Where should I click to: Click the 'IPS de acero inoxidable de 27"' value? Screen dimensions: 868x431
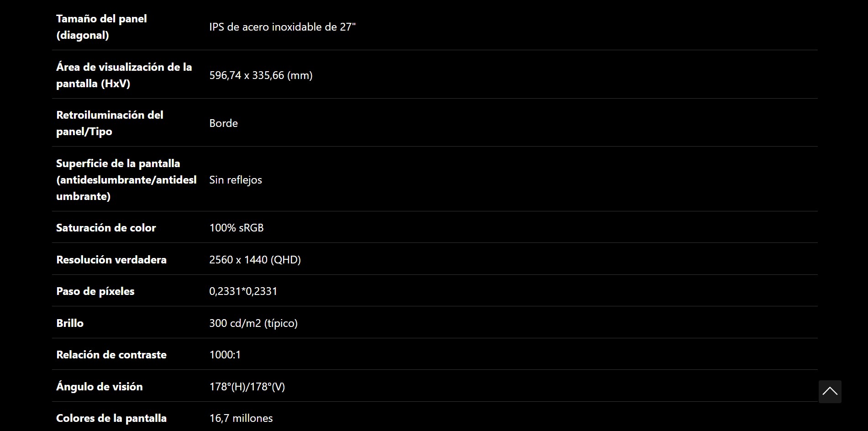[282, 27]
